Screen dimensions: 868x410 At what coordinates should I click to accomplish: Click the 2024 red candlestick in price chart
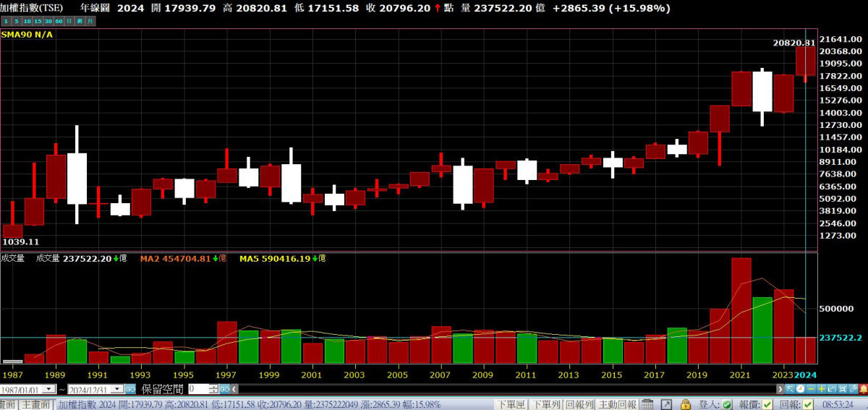click(806, 61)
